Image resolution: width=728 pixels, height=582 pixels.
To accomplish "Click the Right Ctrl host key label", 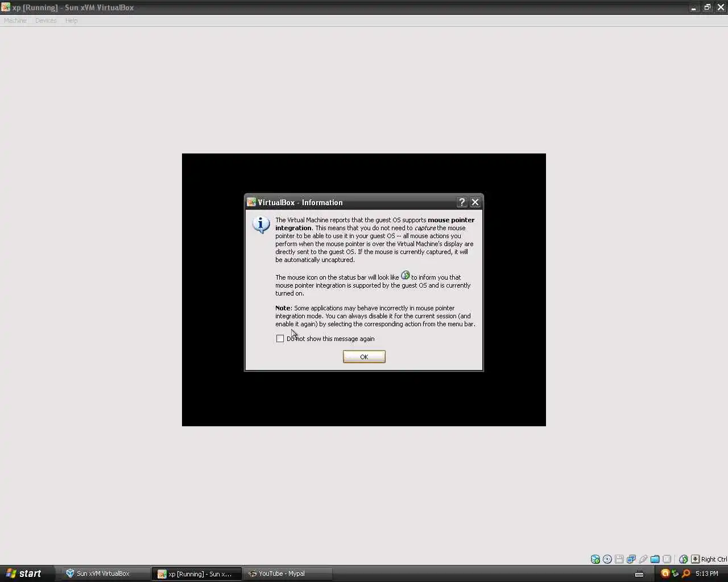I will 714,559.
